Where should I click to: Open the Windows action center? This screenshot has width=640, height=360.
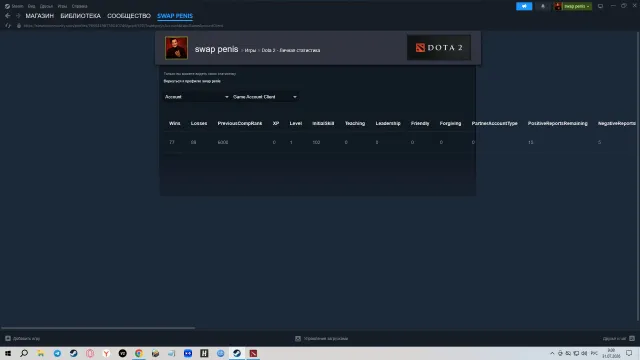(629, 353)
